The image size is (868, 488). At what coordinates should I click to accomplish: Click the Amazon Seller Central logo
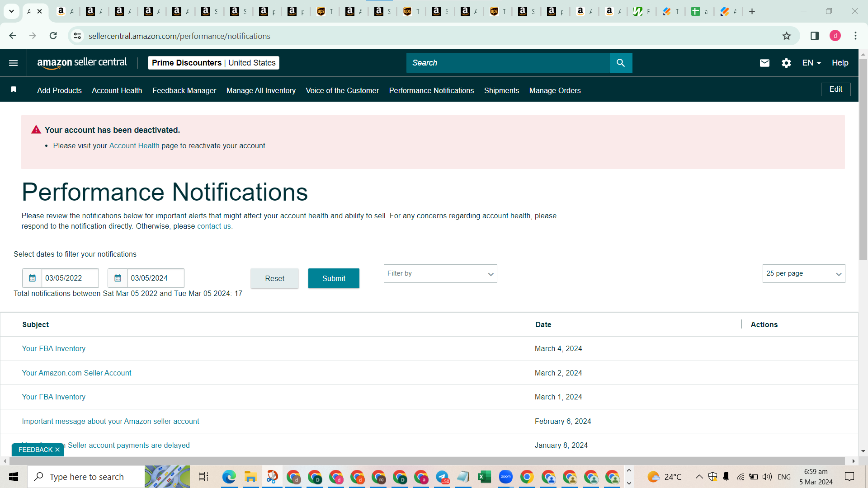pos(82,63)
